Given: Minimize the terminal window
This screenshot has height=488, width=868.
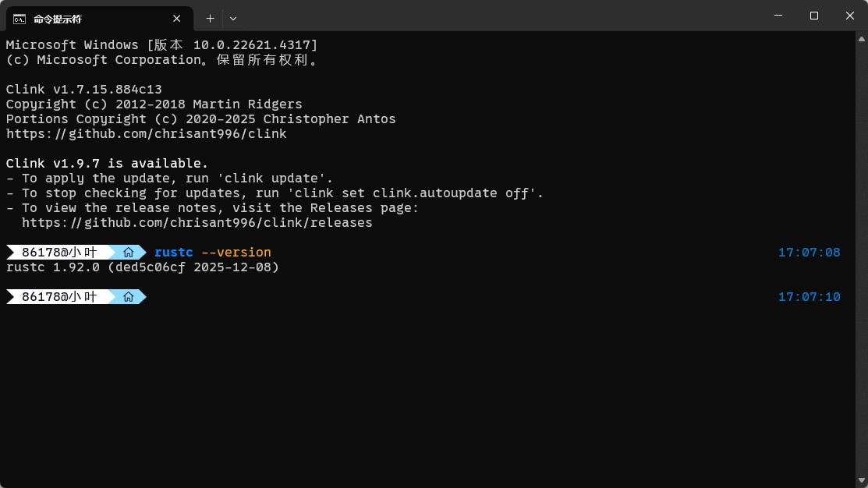Looking at the screenshot, I should (x=778, y=16).
